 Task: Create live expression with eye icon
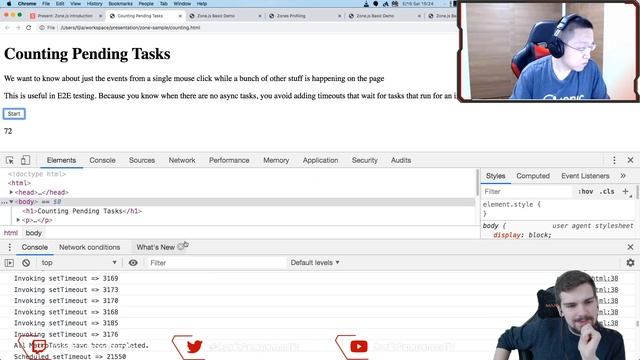133,263
